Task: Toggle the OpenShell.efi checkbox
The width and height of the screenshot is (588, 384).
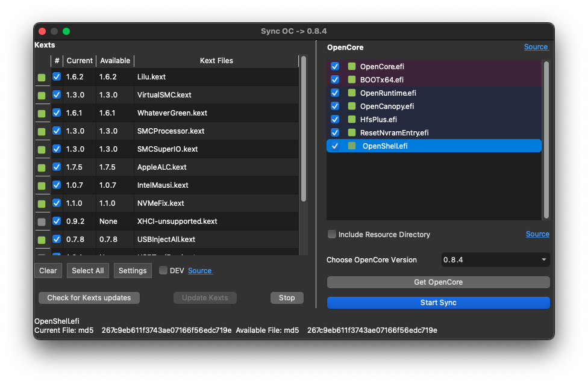Action: pos(335,146)
